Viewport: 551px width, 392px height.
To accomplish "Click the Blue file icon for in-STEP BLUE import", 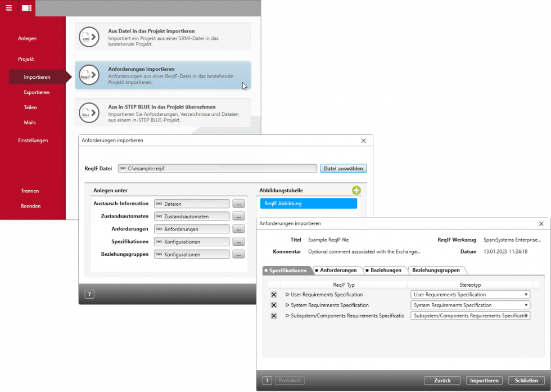I will coord(89,112).
